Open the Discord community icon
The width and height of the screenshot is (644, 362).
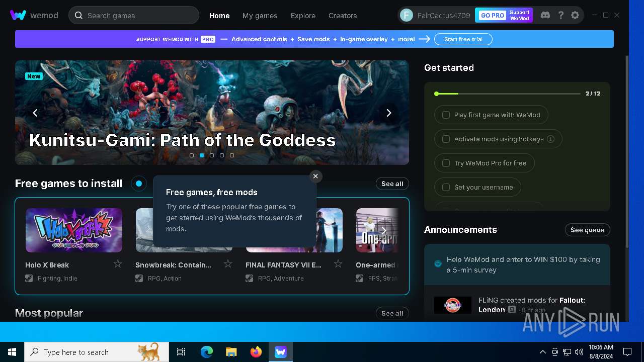[545, 15]
